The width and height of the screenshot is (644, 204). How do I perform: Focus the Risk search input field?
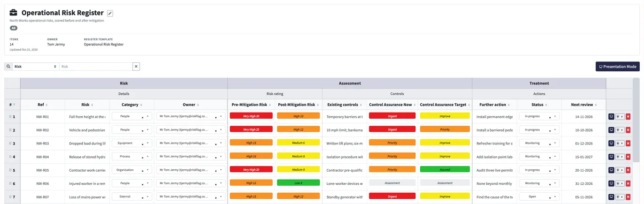[x=96, y=67]
